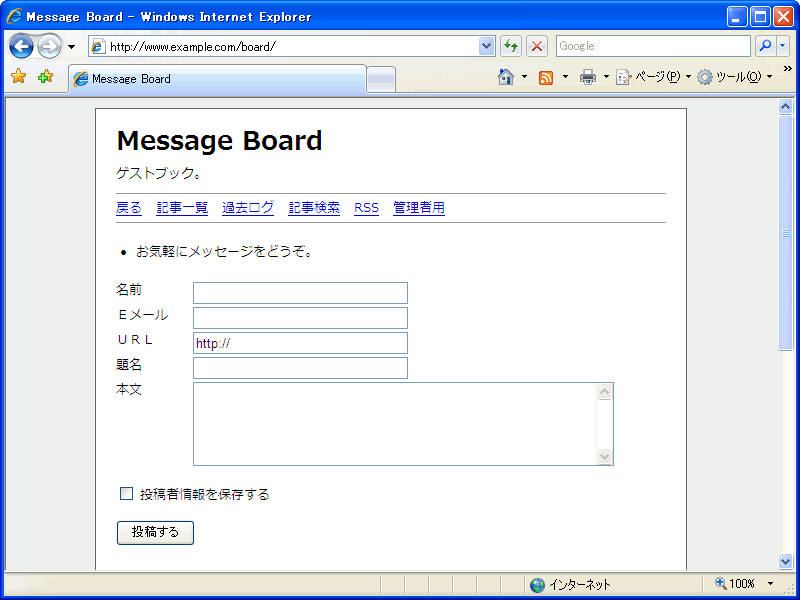Click the search magnifier icon
Viewport: 800px width, 600px height.
[x=765, y=46]
